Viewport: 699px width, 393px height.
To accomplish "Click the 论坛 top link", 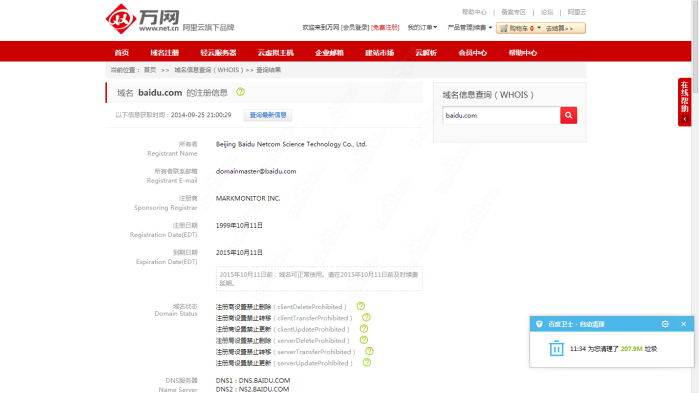I will click(547, 12).
